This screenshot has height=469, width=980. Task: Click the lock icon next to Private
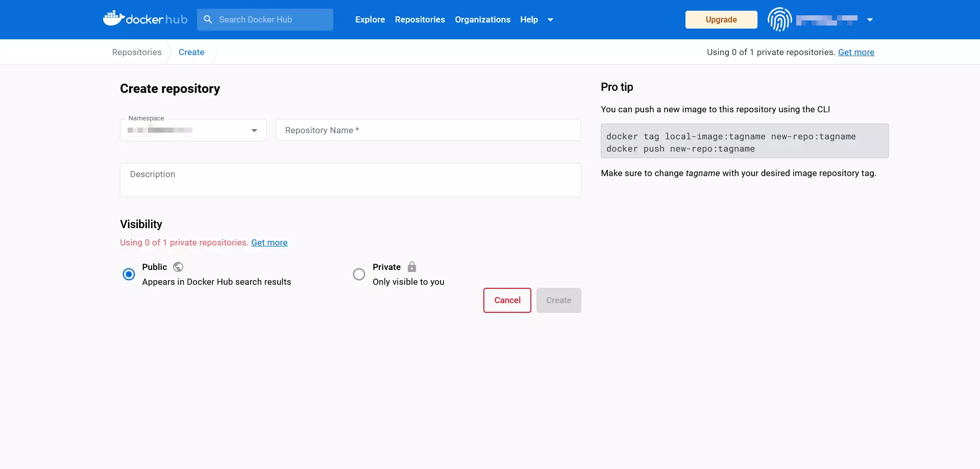point(411,266)
